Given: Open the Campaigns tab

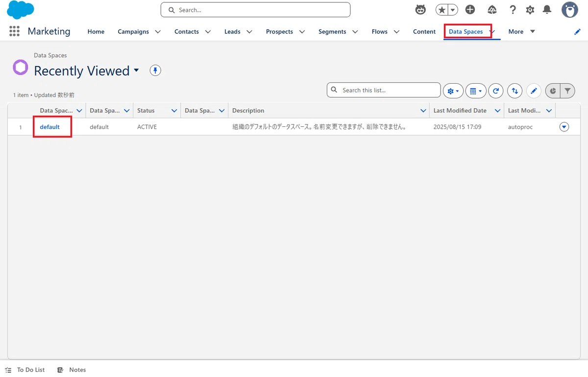Looking at the screenshot, I should pos(133,32).
